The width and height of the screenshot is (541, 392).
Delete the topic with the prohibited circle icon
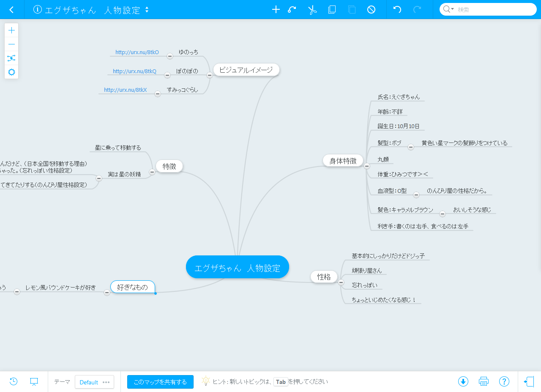tap(372, 9)
